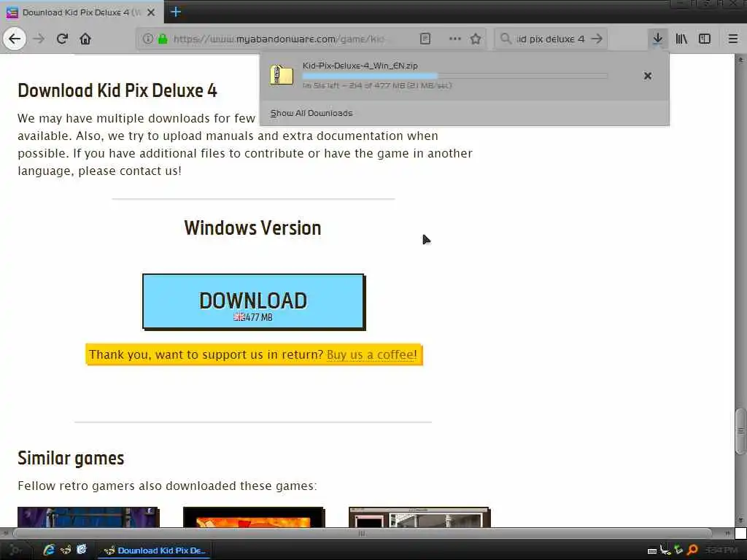
Task: Show sidebars icon
Action: 705,39
